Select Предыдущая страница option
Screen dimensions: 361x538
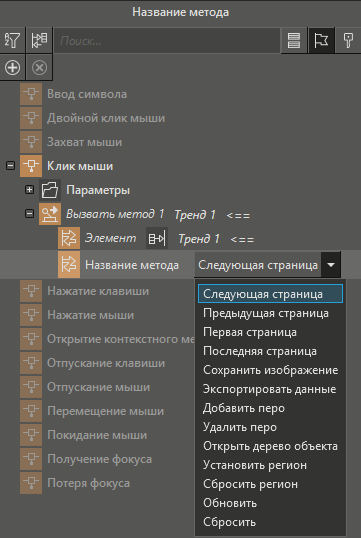(270, 313)
